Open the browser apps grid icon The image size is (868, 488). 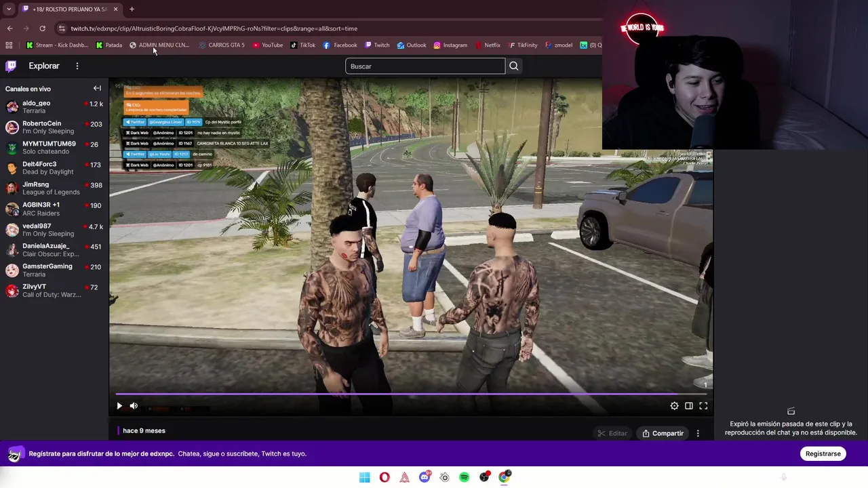tap(9, 45)
